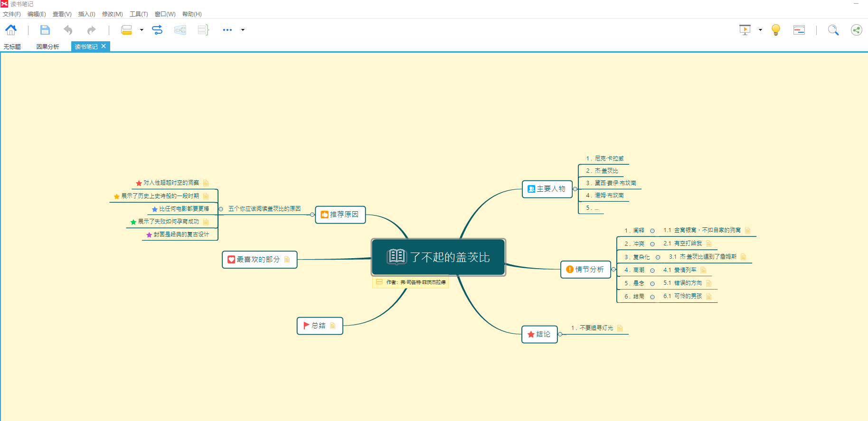Click the Boundary icon in the toolbar

point(180,30)
